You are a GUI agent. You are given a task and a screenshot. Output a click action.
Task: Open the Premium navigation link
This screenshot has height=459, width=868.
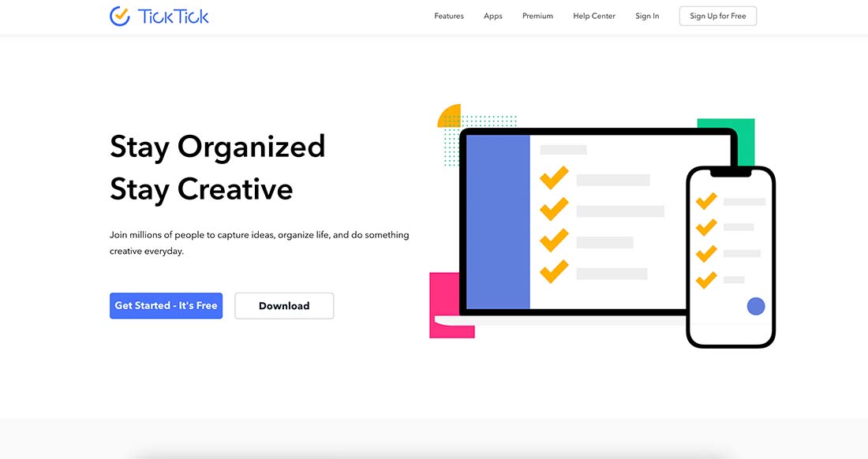[537, 16]
